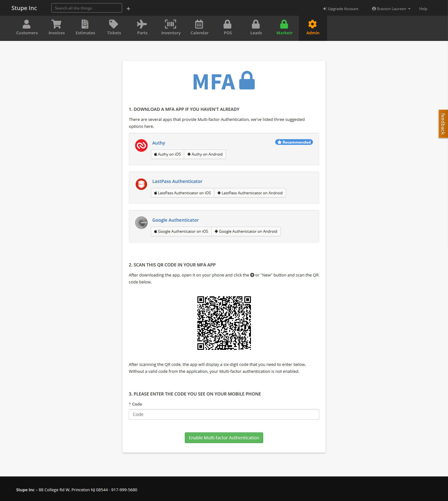Click the Authy red logo icon
Viewport: 448px width, 501px height.
pos(141,145)
